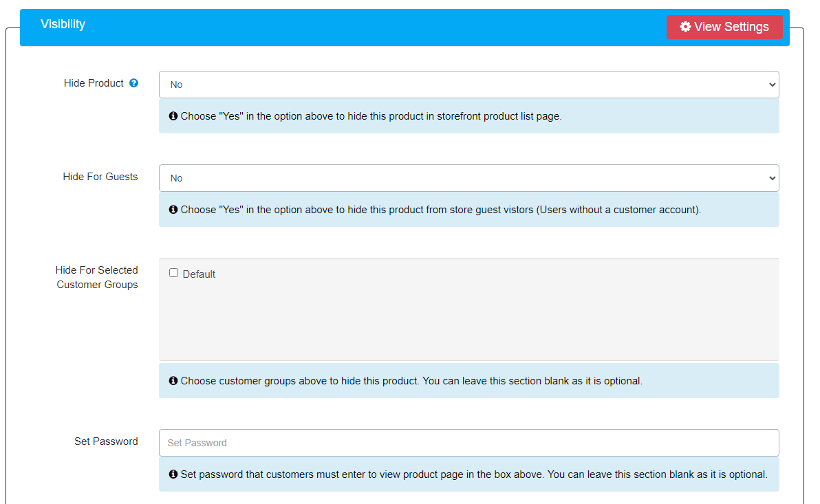Click info icon in customer groups hint
820x504 pixels.
click(173, 381)
